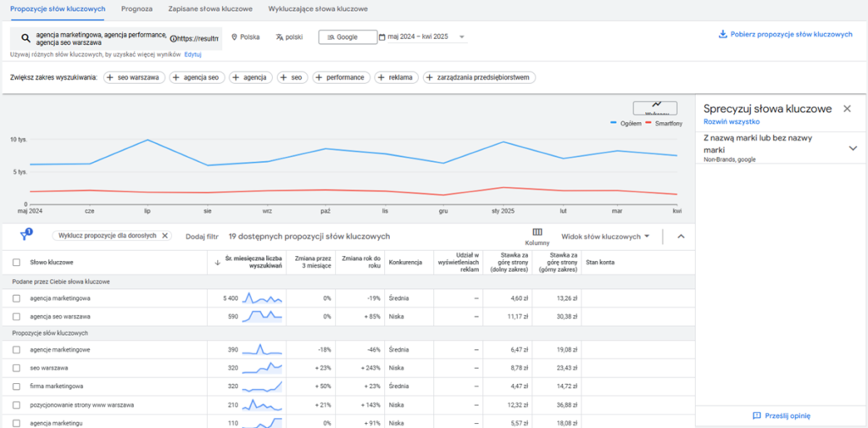
Task: Click Dodaj filtr to add filter
Action: 202,236
